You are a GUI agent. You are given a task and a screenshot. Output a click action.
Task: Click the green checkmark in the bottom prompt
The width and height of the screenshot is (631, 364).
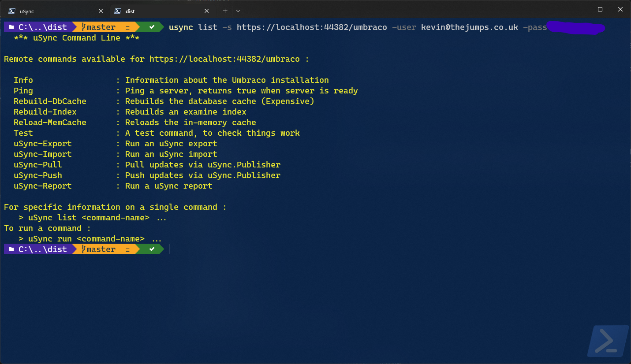point(152,249)
